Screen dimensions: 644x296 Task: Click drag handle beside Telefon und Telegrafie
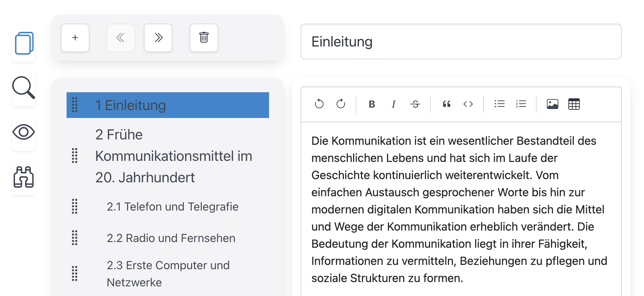[75, 207]
